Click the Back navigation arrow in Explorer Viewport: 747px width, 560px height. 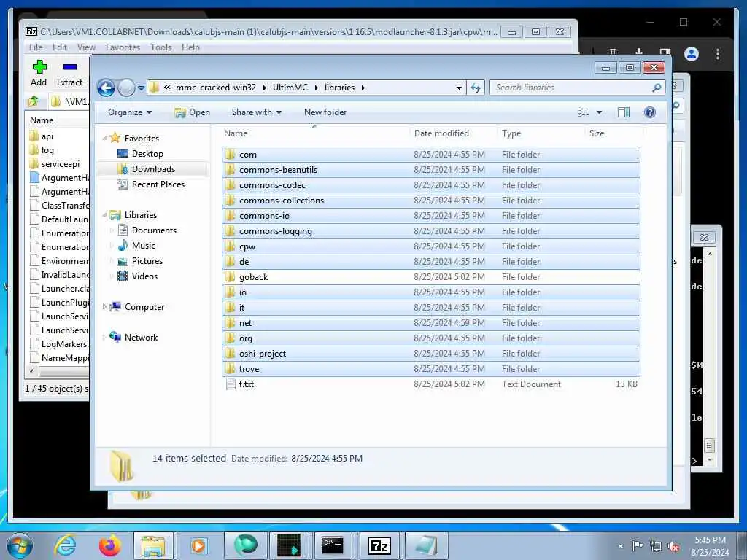click(106, 87)
